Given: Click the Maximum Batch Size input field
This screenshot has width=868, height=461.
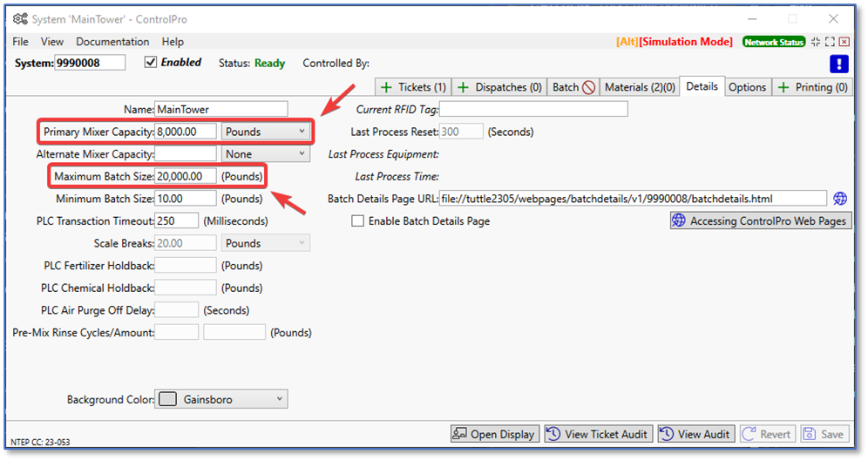Looking at the screenshot, I should pos(186,176).
